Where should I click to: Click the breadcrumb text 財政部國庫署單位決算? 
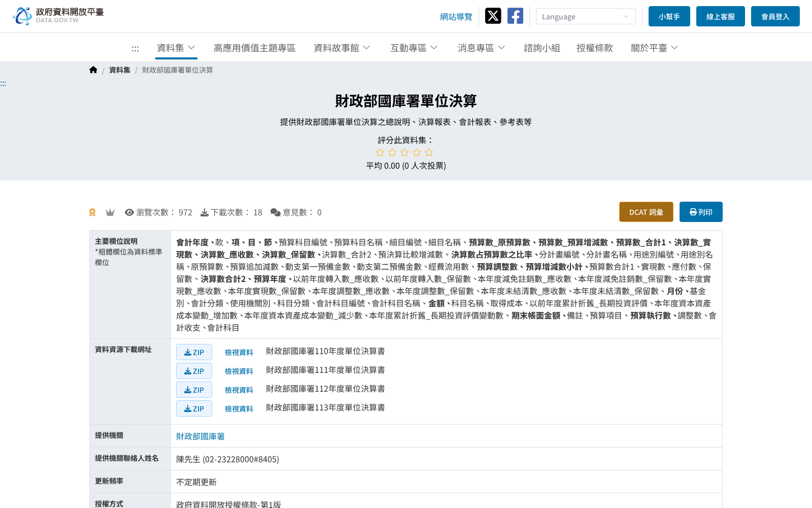coord(178,70)
